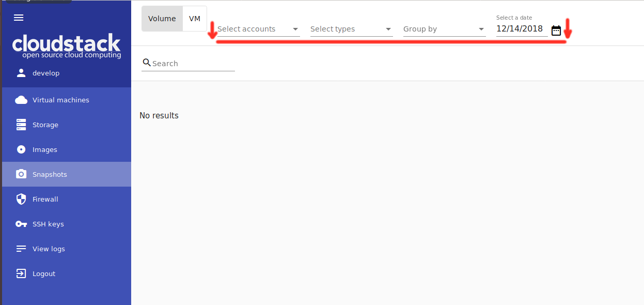
Task: Open Firewall via the shield icon
Action: [x=21, y=199]
